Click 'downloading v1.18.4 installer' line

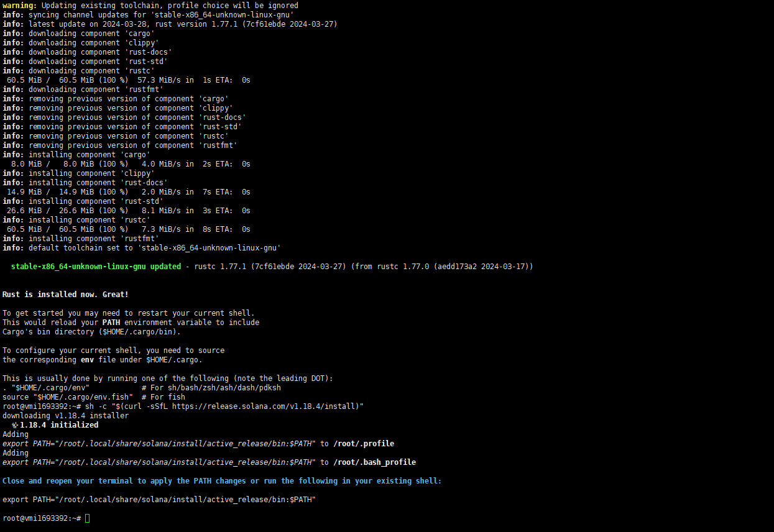point(65,416)
